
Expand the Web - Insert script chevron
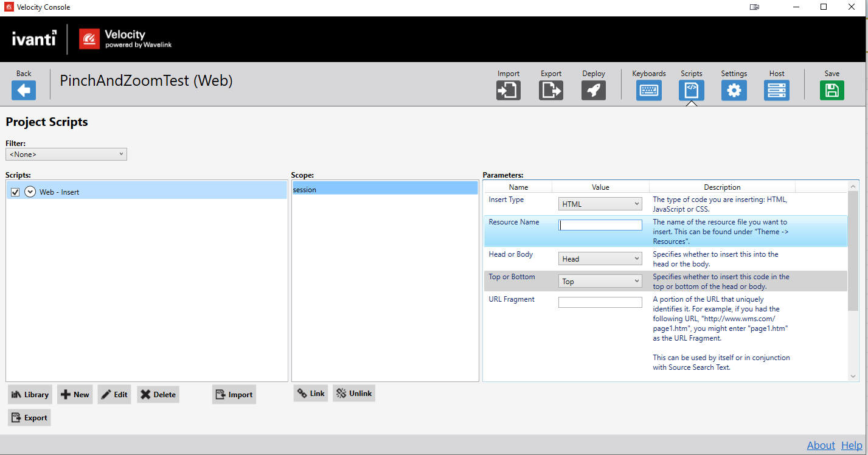[x=30, y=192]
